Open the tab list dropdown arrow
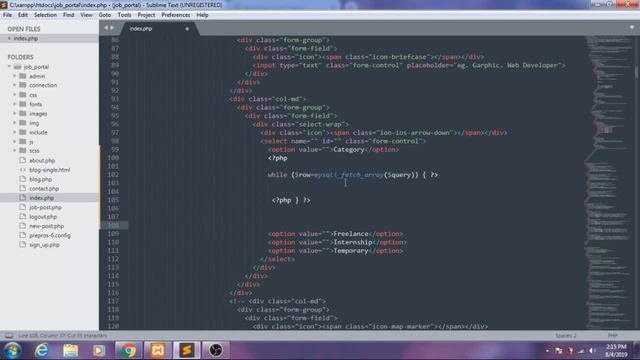The width and height of the screenshot is (640, 360). tap(632, 27)
